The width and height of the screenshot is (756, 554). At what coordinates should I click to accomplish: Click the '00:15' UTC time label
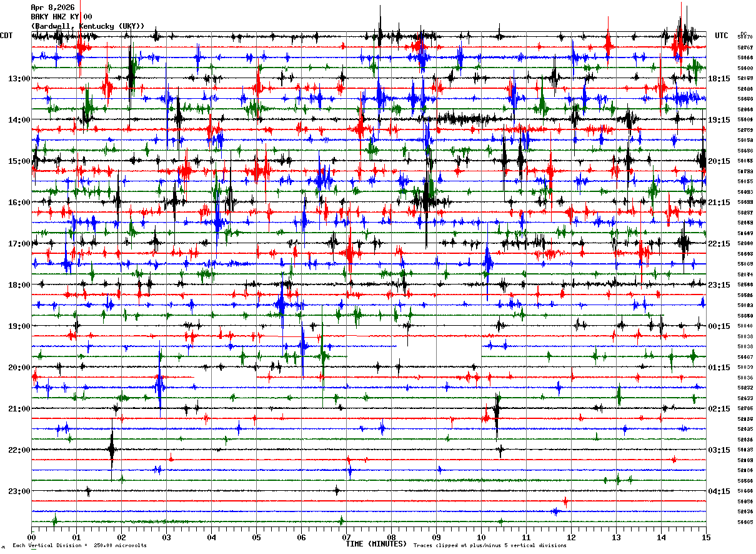[719, 326]
